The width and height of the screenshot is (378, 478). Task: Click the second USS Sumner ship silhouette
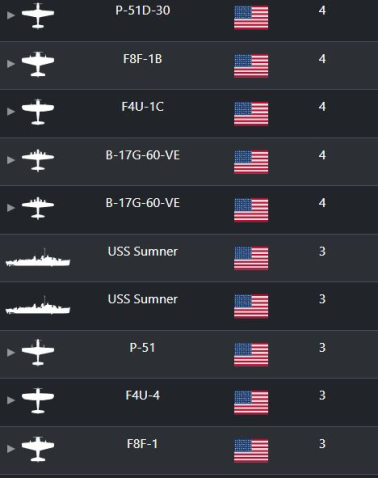click(x=38, y=305)
